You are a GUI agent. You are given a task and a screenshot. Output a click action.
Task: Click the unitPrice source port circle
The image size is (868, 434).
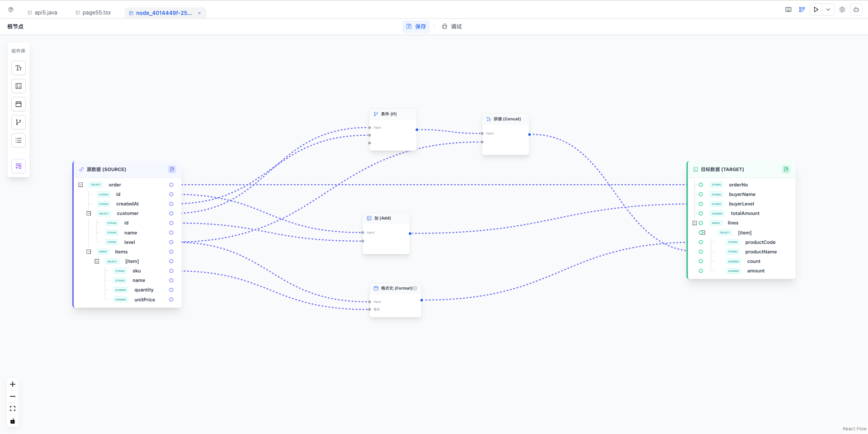tap(171, 300)
